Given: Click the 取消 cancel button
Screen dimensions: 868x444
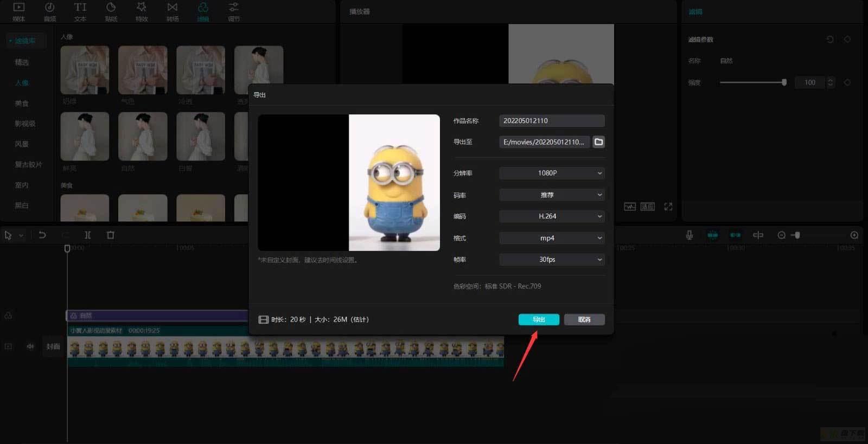Looking at the screenshot, I should 584,319.
